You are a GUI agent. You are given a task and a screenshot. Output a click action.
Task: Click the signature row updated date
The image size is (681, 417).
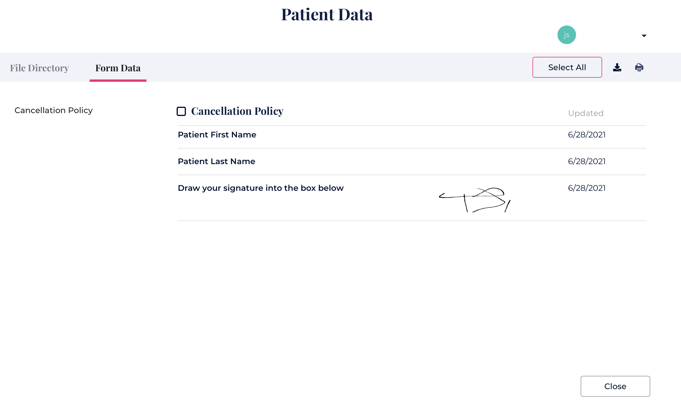586,188
